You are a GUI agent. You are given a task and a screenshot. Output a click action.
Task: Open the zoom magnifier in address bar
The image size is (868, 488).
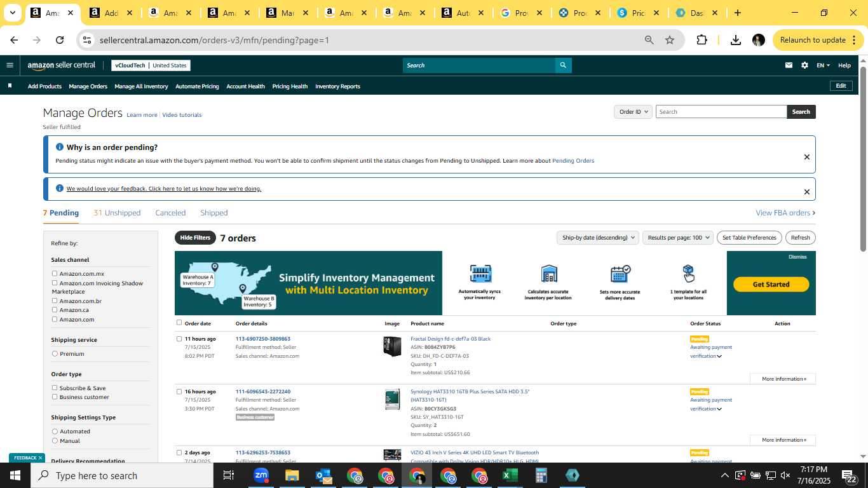[649, 40]
